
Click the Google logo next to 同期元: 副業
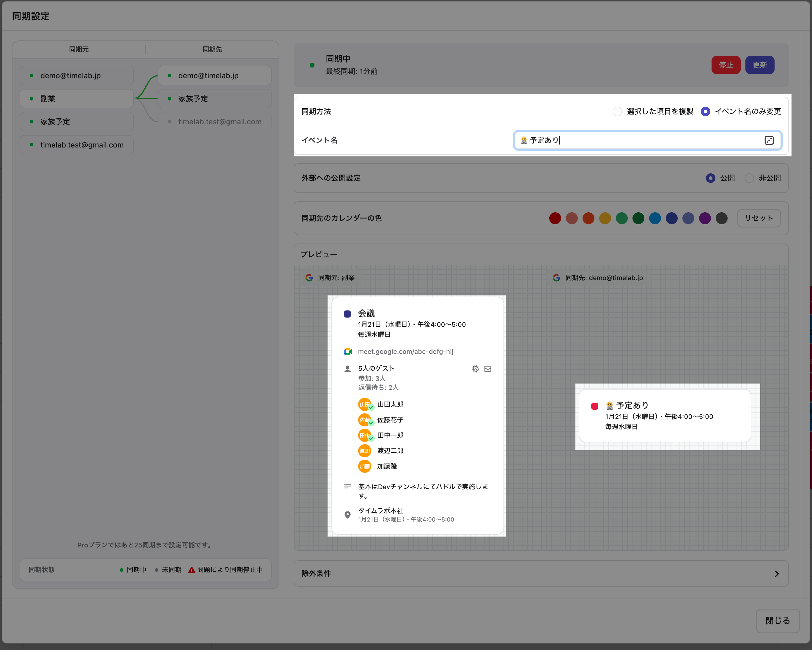point(309,278)
